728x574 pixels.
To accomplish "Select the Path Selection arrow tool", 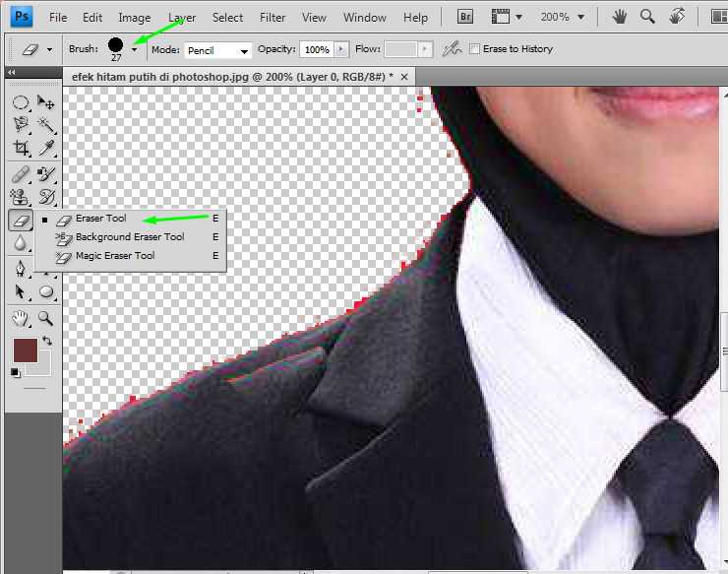I will [20, 291].
